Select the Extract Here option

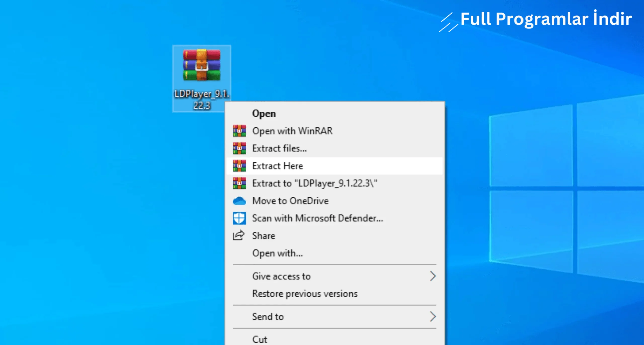[x=335, y=166]
